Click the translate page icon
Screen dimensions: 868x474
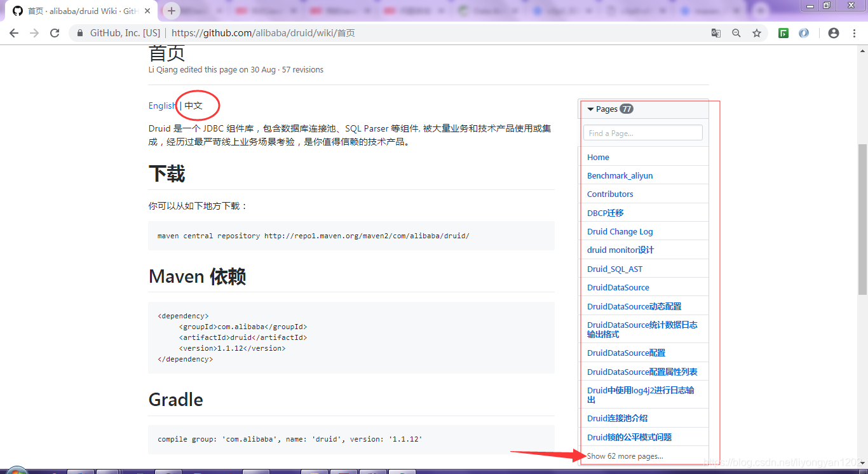[x=716, y=33]
